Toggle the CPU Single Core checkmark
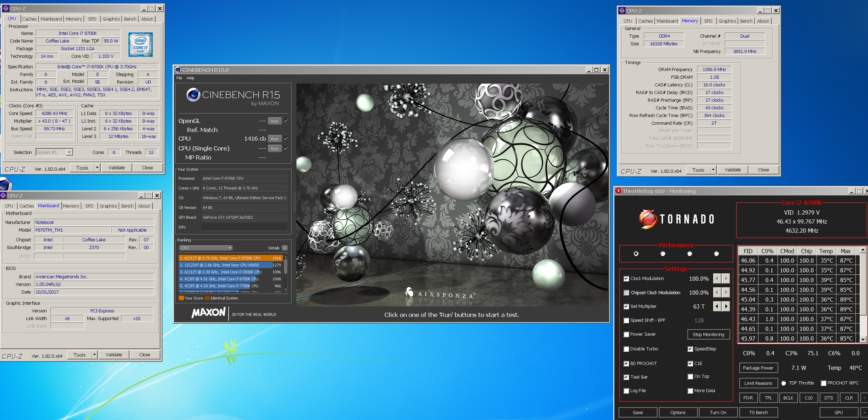868x420 pixels. (x=286, y=148)
